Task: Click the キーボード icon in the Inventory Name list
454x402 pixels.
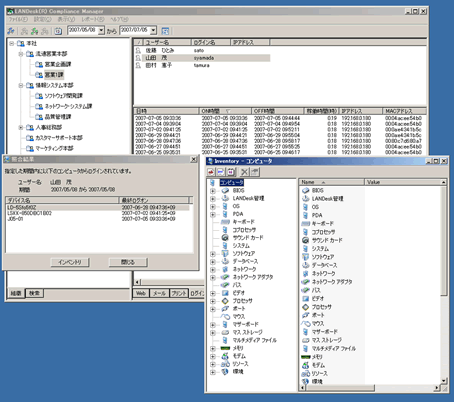Action: (306, 223)
